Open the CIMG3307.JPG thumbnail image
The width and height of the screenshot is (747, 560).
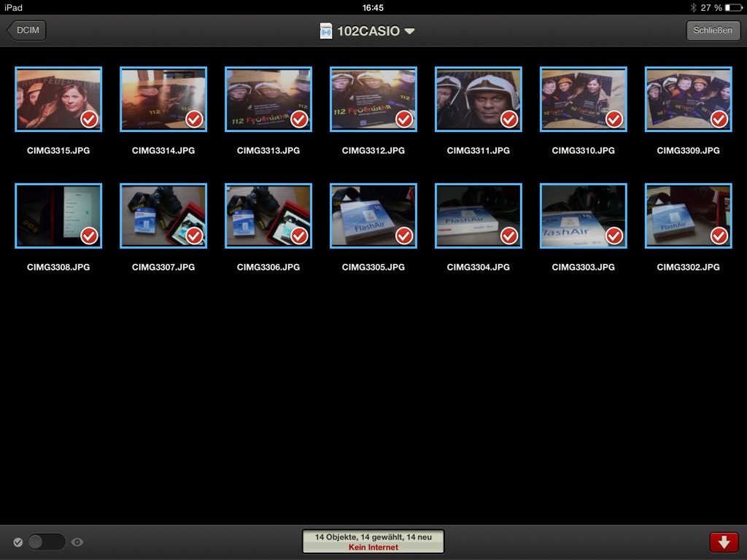[163, 216]
